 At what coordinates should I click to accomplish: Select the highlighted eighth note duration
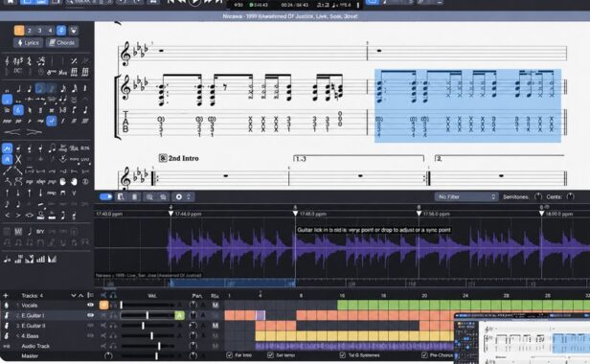pos(40,89)
